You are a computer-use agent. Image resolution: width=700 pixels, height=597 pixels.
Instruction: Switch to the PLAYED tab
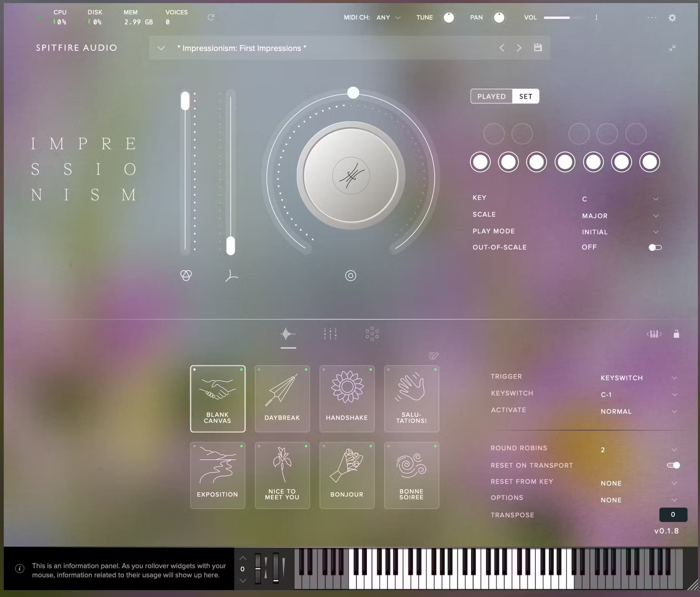click(x=491, y=96)
